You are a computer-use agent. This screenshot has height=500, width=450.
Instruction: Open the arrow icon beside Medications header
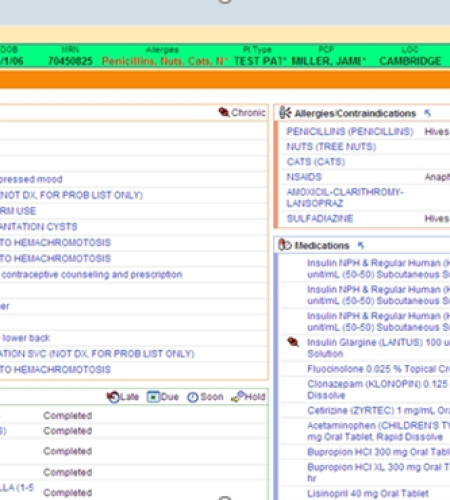(361, 246)
